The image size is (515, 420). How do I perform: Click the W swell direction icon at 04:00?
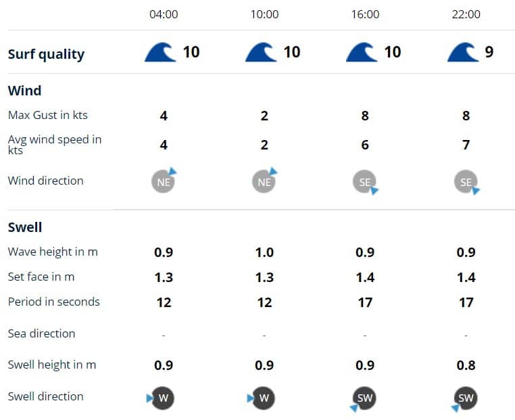coord(163,398)
